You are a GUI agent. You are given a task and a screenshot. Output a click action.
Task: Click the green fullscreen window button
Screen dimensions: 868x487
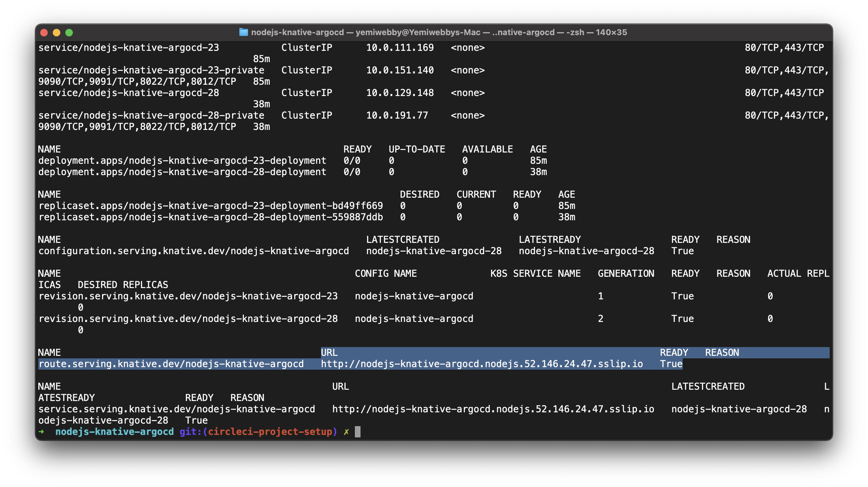point(69,33)
